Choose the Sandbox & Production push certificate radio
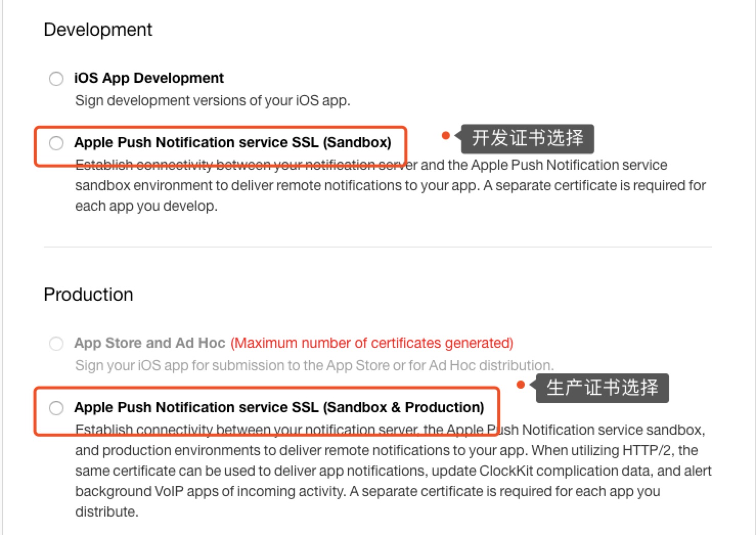This screenshot has height=535, width=756. pyautogui.click(x=56, y=408)
